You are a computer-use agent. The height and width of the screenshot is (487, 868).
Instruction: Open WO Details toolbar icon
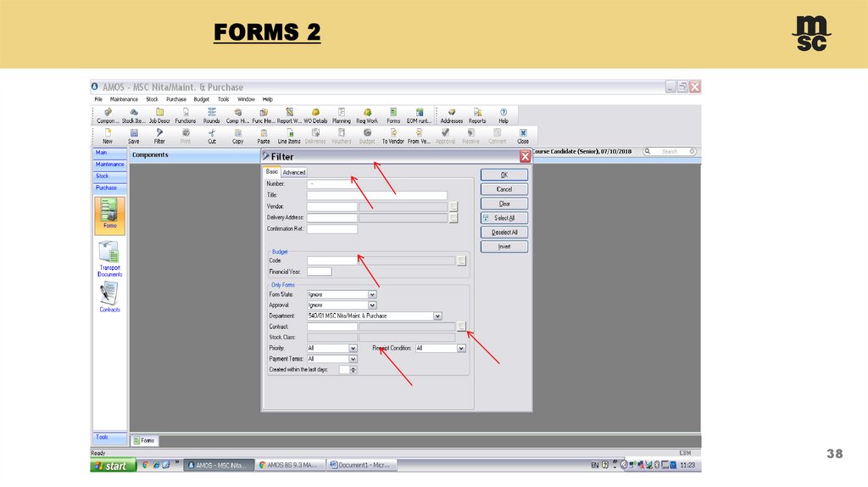point(315,115)
